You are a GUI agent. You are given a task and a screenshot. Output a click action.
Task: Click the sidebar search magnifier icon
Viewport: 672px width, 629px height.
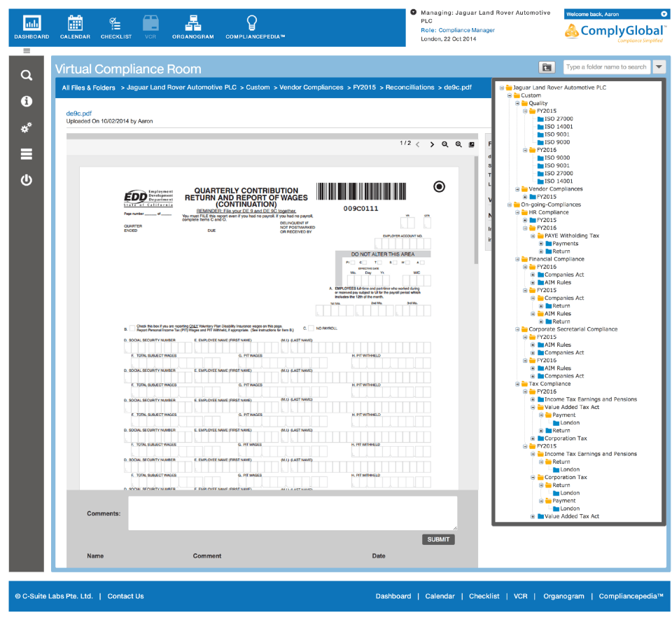[x=27, y=75]
